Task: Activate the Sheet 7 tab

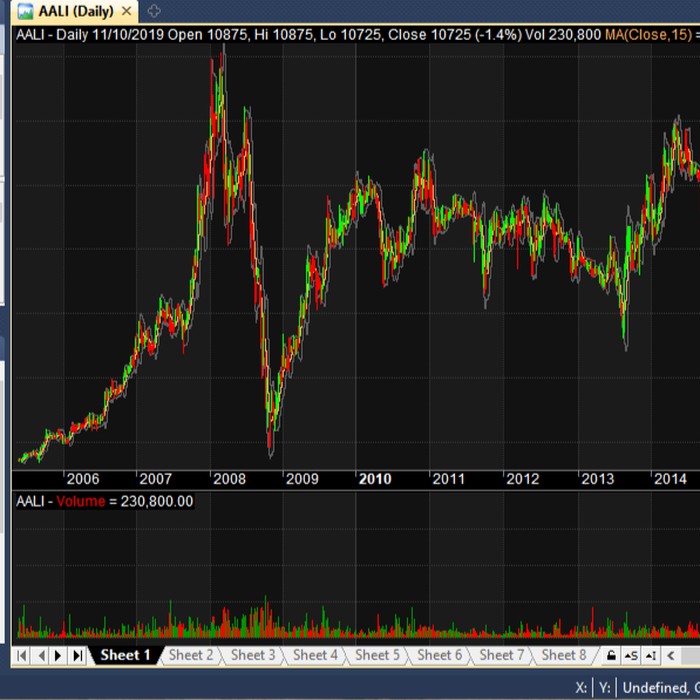Action: (501, 655)
